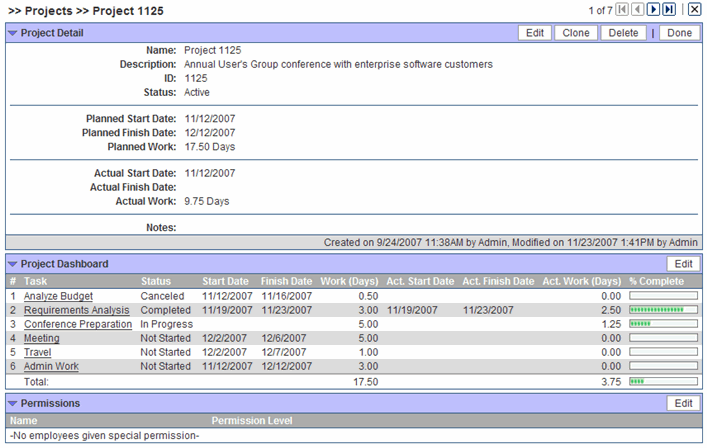The image size is (707, 448).
Task: Open the Analyze Budget task
Action: (58, 296)
